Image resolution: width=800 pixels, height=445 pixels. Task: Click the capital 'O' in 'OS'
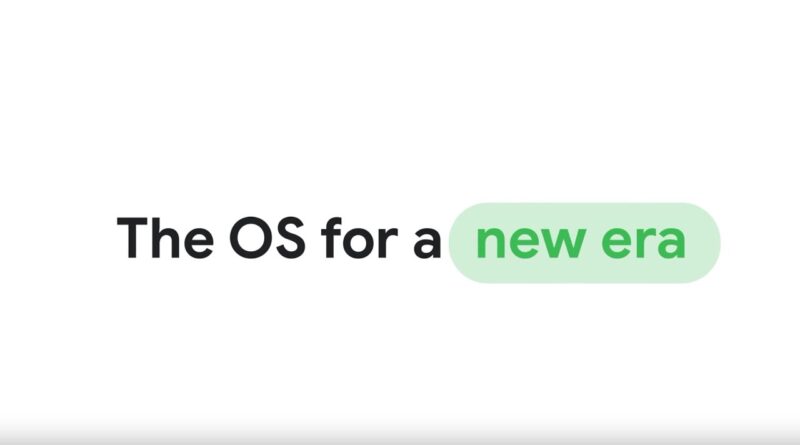[249, 238]
